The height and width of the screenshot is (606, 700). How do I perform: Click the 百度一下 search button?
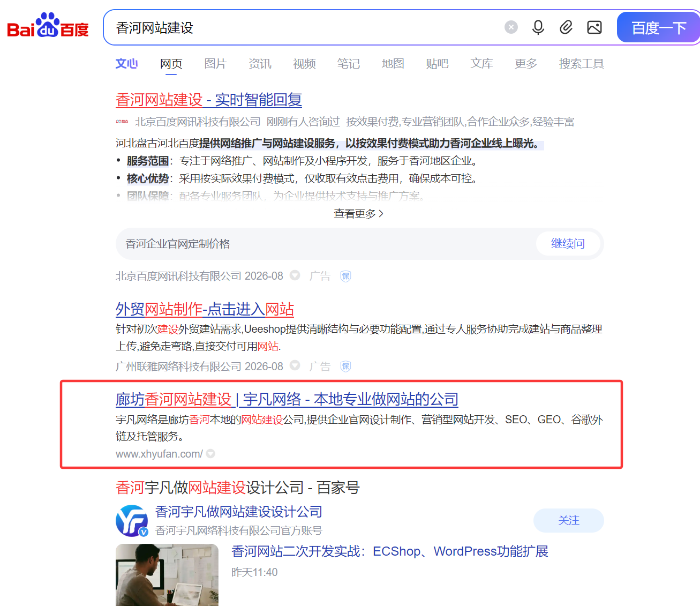point(658,27)
